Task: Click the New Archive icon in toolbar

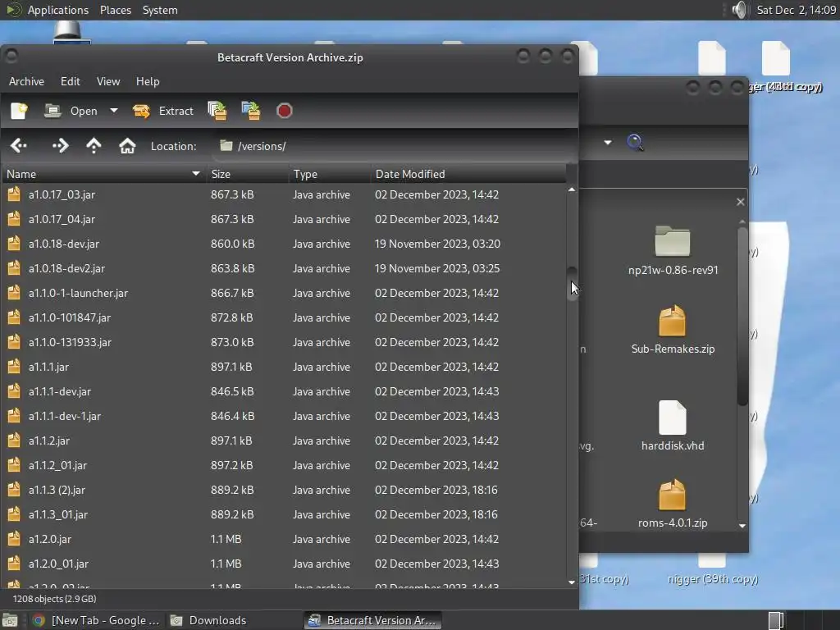Action: click(x=20, y=111)
